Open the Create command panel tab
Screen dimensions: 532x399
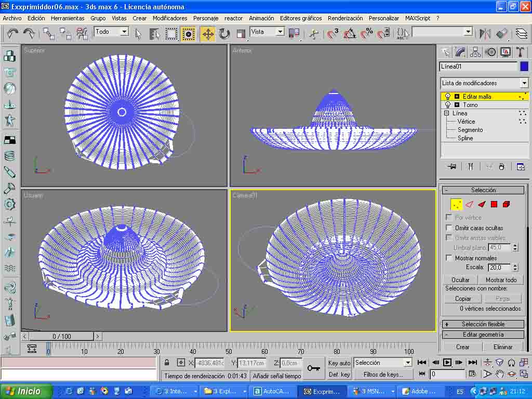445,52
